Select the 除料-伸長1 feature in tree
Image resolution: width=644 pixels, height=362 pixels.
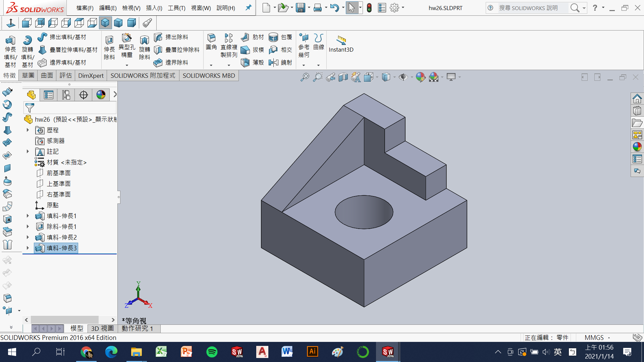click(x=61, y=227)
